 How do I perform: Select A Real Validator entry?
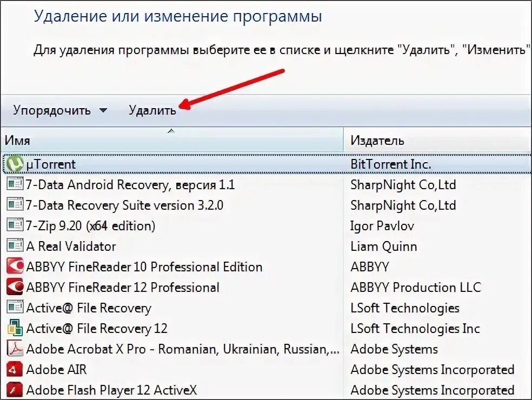pos(71,246)
